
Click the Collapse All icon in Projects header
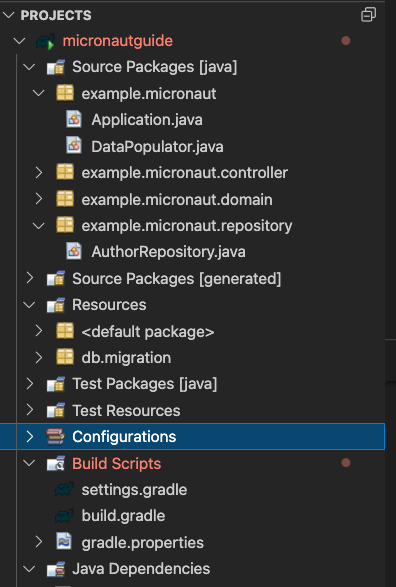click(x=368, y=15)
